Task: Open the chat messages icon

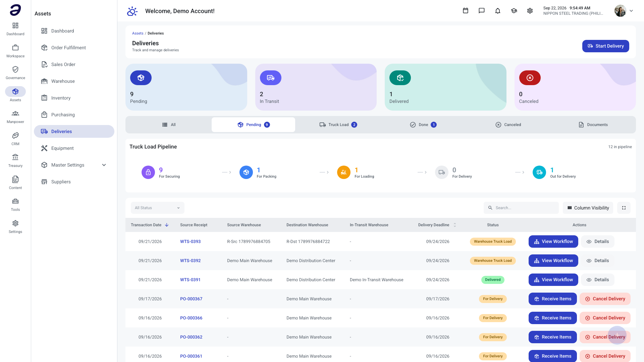Action: [482, 11]
